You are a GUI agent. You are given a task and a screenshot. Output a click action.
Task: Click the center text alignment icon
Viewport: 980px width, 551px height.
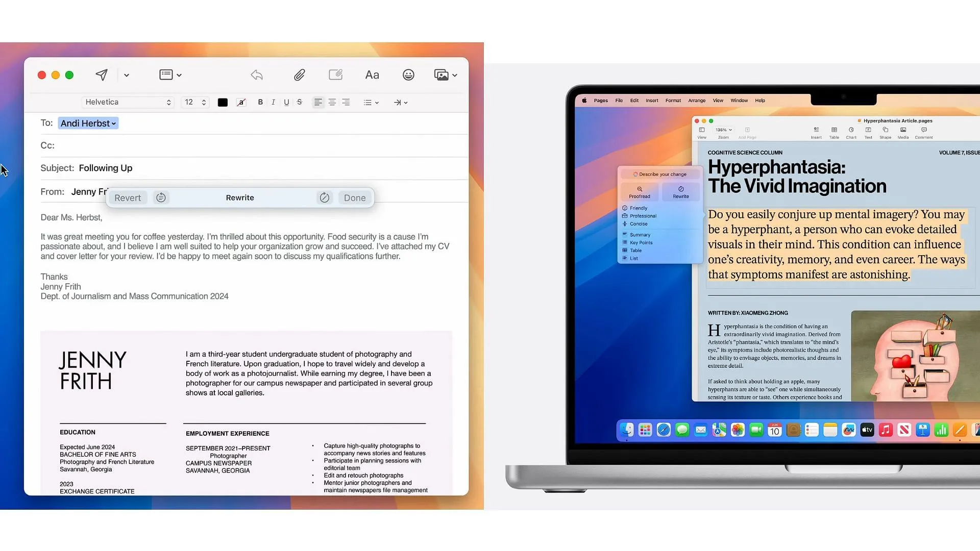click(332, 102)
